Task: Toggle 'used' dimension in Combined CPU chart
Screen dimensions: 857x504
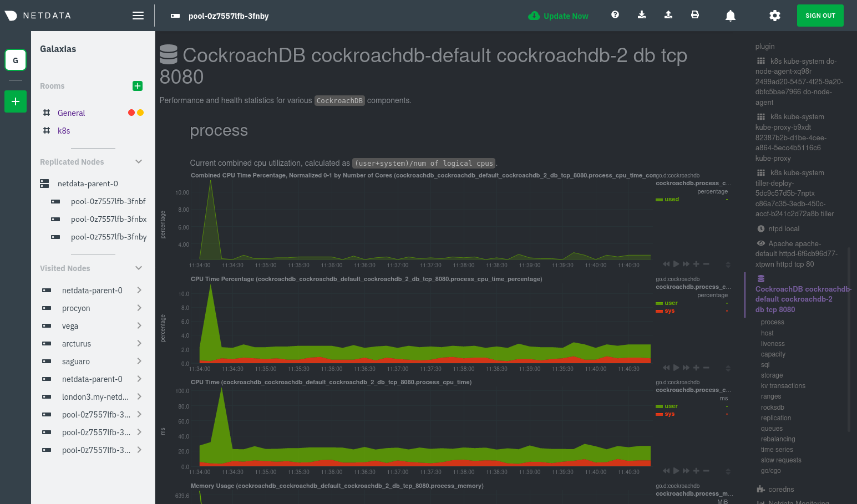Action: point(672,199)
